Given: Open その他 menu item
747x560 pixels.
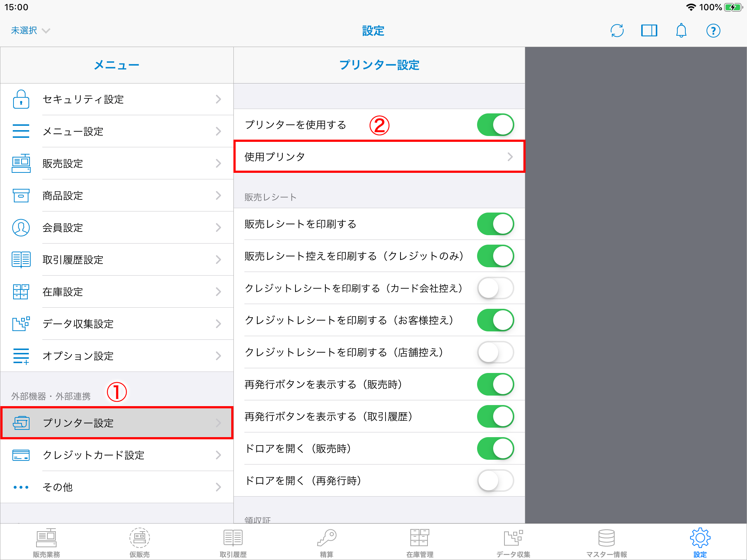Looking at the screenshot, I should [117, 487].
